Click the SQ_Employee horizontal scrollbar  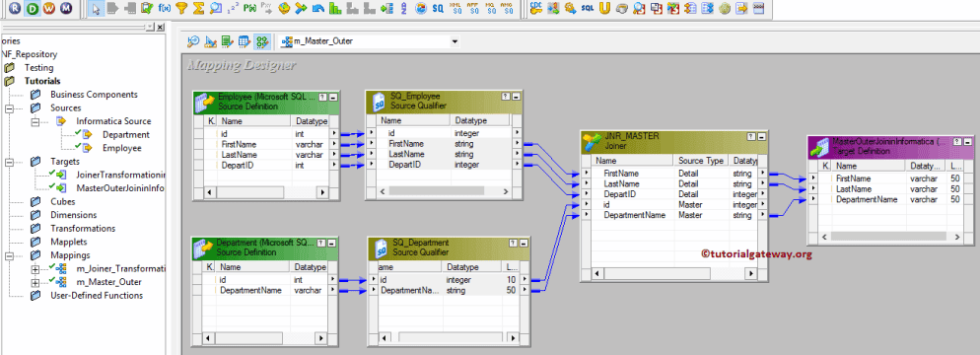[444, 190]
